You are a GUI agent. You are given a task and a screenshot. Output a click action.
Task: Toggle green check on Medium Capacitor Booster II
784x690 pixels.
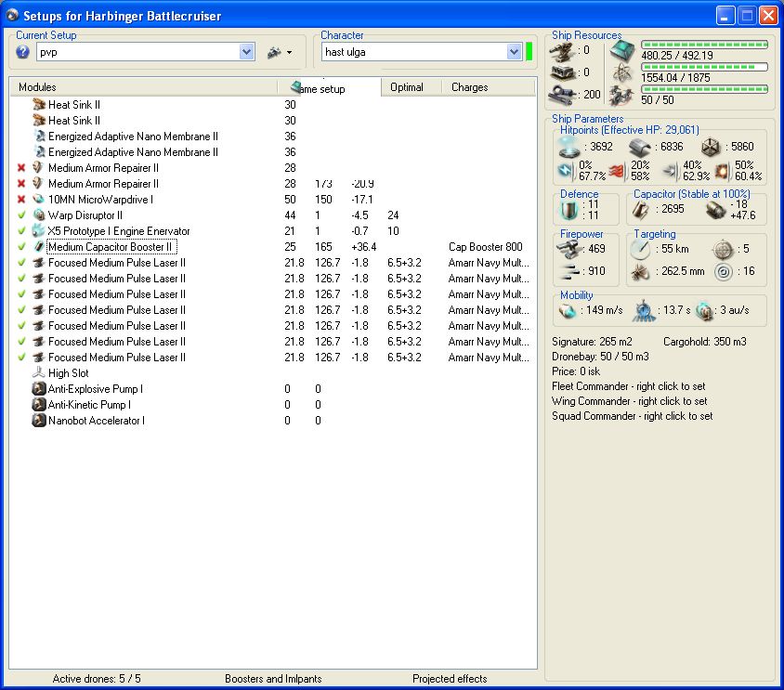pyautogui.click(x=21, y=247)
